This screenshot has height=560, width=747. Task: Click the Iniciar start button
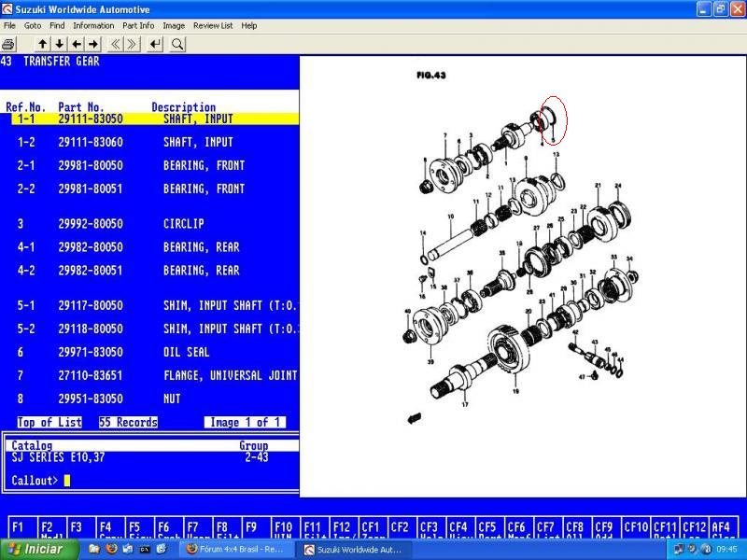click(x=39, y=550)
